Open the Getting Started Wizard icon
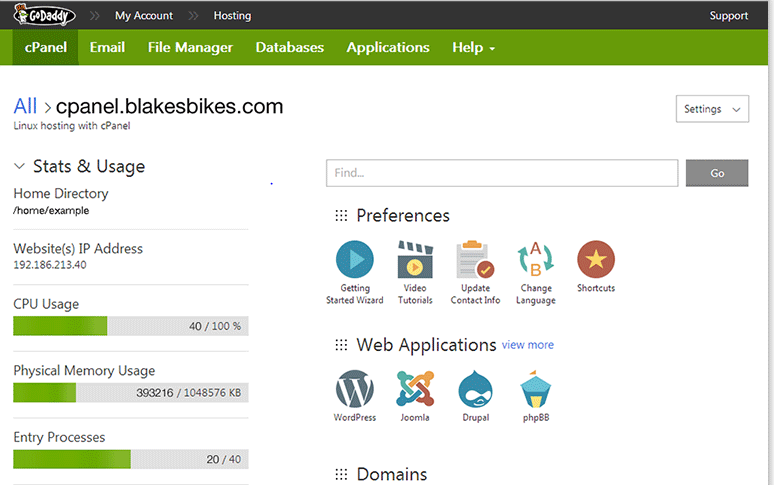This screenshot has height=485, width=774. click(x=354, y=260)
